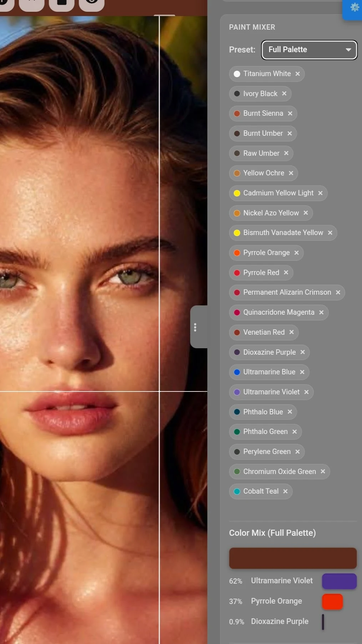Image resolution: width=362 pixels, height=644 pixels.
Task: Click the 'Phthalo Green' chip label
Action: coord(266,431)
